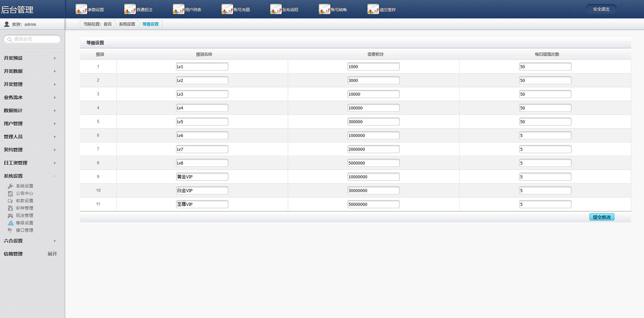The height and width of the screenshot is (318, 644).
Task: Click the 清空缓存 toolbar icon
Action: pos(373,9)
